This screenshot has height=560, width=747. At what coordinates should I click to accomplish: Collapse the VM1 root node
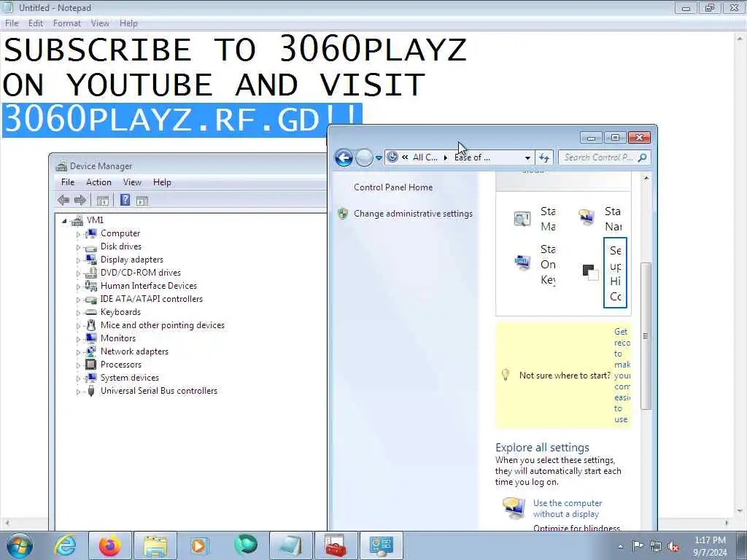coord(64,220)
